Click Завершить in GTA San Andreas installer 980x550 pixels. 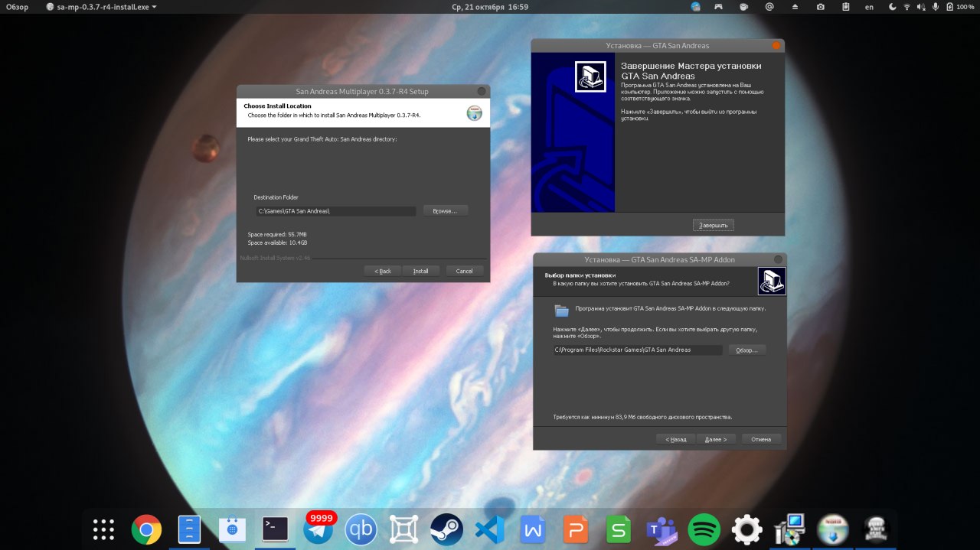714,225
